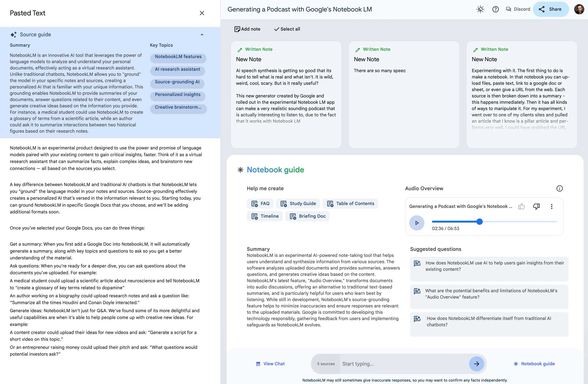Create a Briefing Doc
This screenshot has width=588, height=384.
click(307, 216)
